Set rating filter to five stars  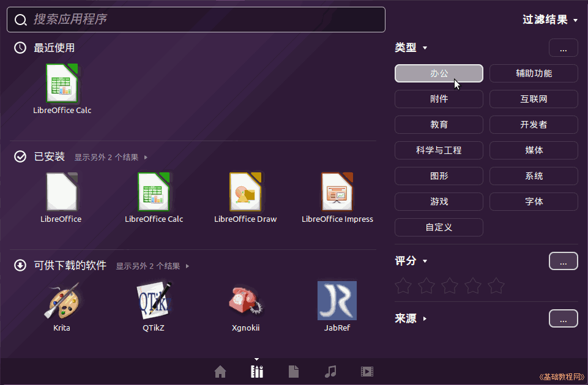496,285
